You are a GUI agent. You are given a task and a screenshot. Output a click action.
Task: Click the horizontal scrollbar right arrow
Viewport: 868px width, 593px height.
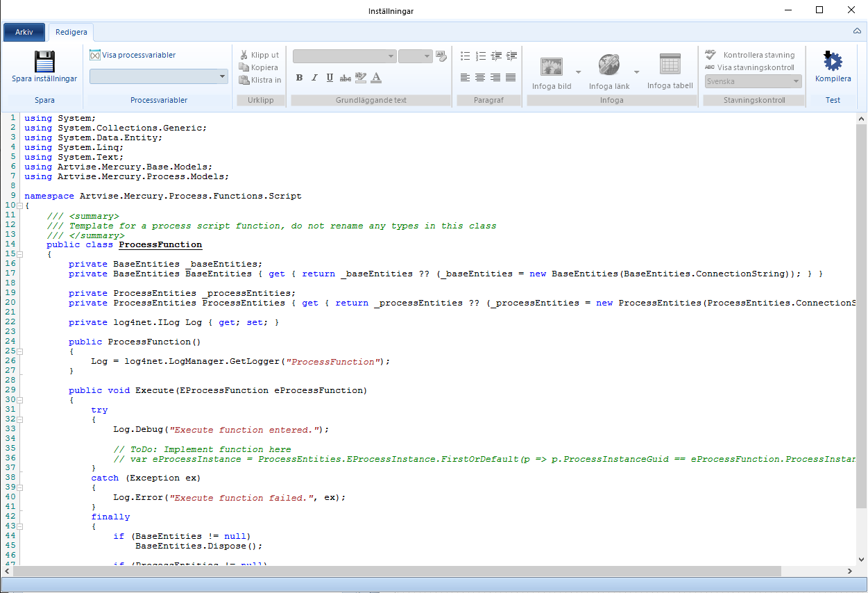point(850,571)
